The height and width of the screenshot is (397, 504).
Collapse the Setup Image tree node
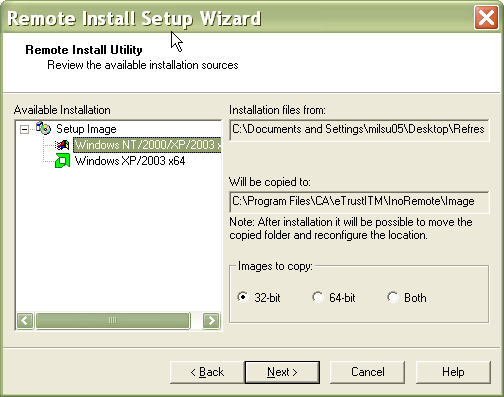click(24, 129)
